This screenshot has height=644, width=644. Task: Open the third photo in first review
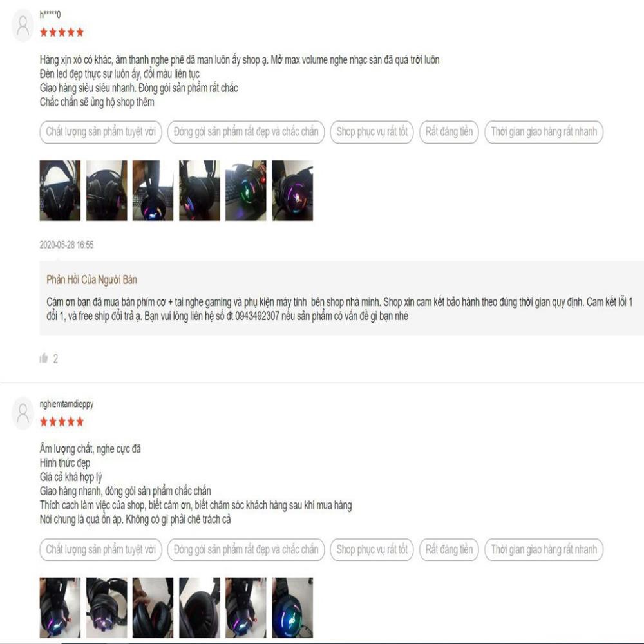(x=153, y=191)
